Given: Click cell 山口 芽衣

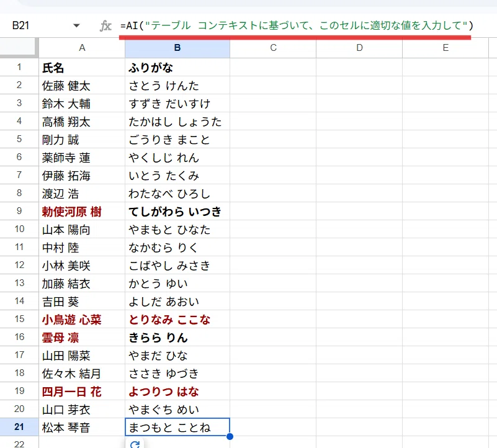Looking at the screenshot, I should pos(82,409).
